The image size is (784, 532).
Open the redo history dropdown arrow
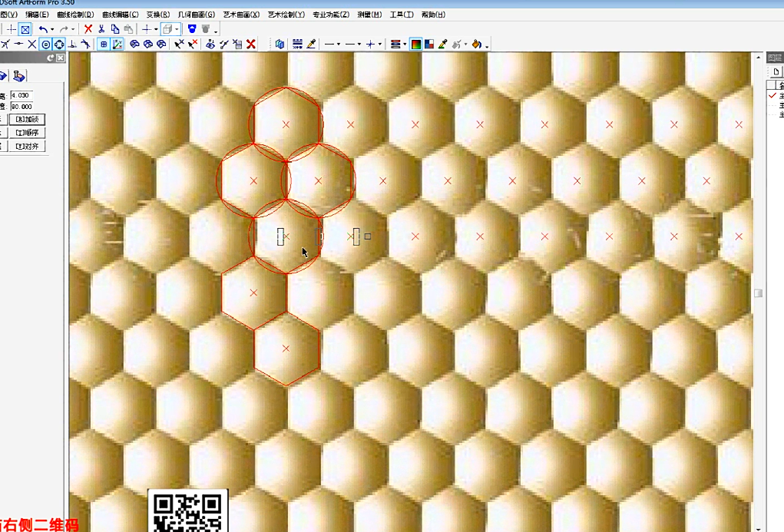tap(73, 29)
